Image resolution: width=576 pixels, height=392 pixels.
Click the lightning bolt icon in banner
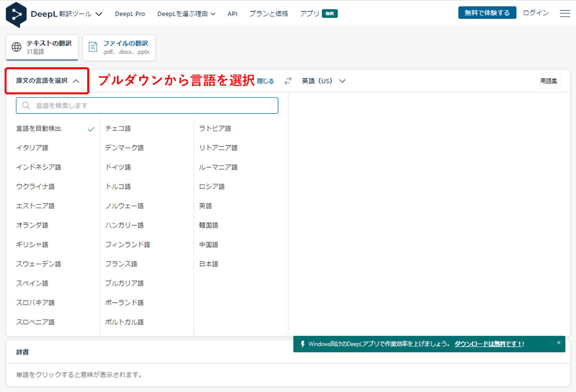pyautogui.click(x=302, y=344)
